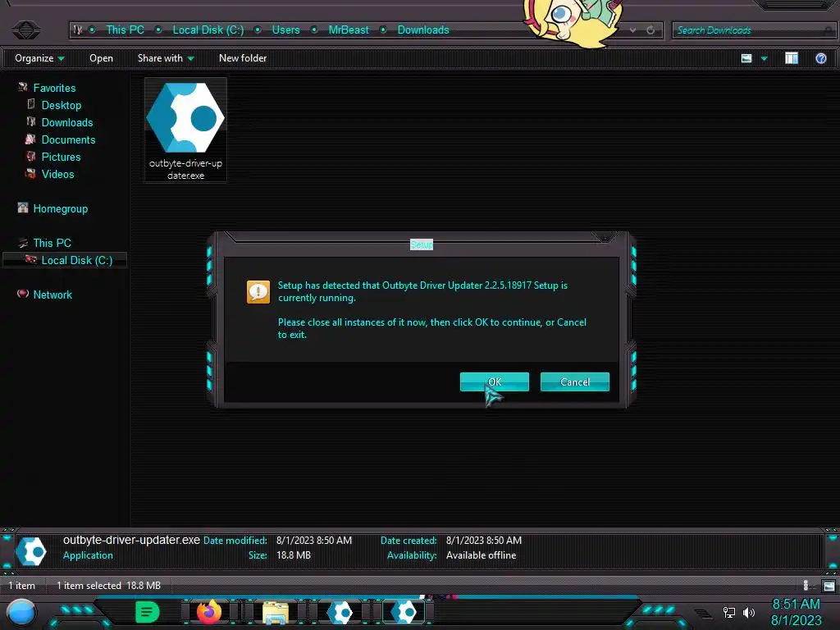Go to Desktop in the sidebar
The height and width of the screenshot is (630, 840).
pos(61,105)
